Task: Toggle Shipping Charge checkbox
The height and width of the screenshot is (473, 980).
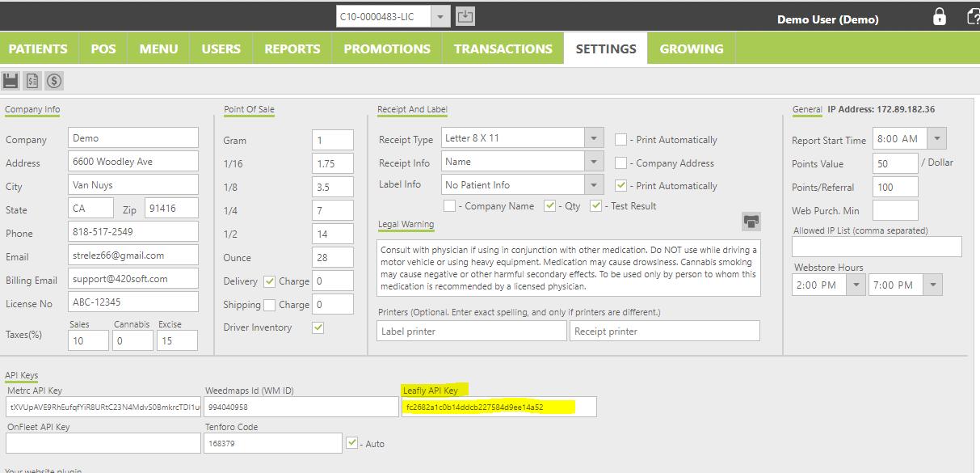Action: tap(270, 305)
